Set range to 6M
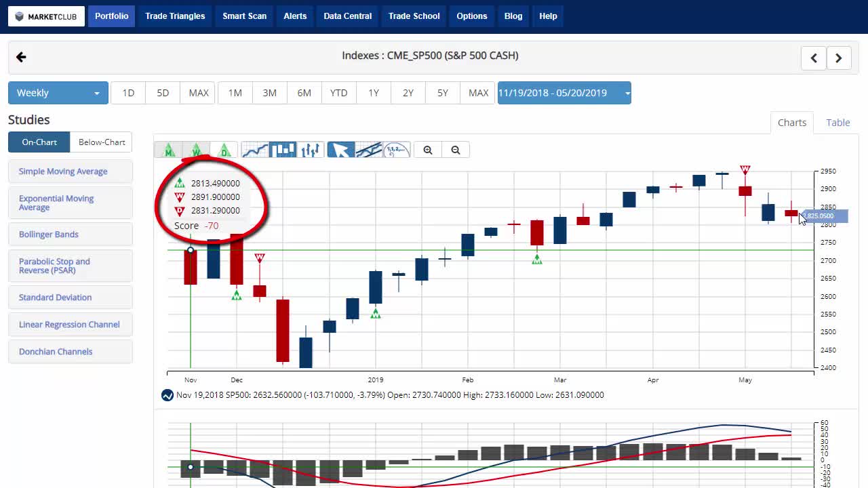The width and height of the screenshot is (868, 488). 304,93
